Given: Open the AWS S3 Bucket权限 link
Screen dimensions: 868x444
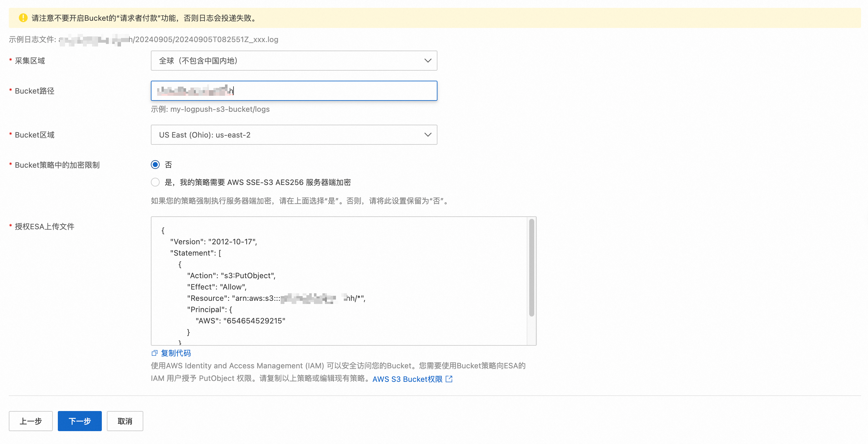Looking at the screenshot, I should (407, 379).
